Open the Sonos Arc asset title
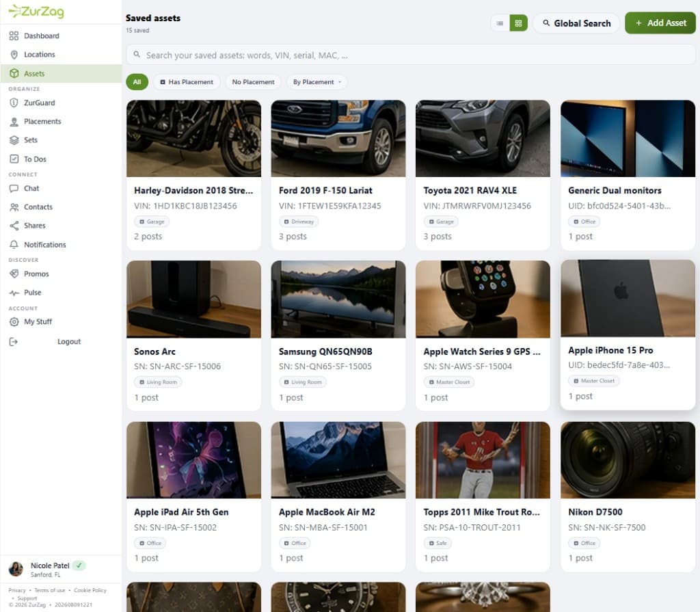 pyautogui.click(x=154, y=351)
